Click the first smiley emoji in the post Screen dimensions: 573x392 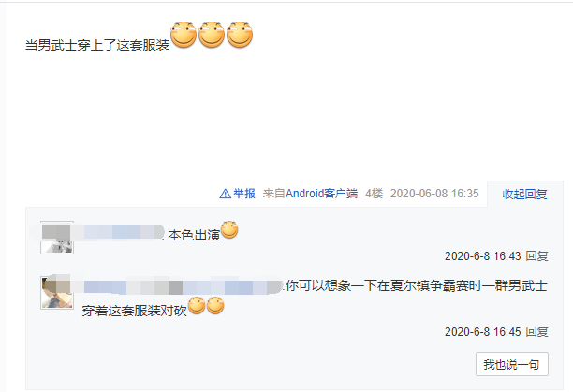click(184, 35)
